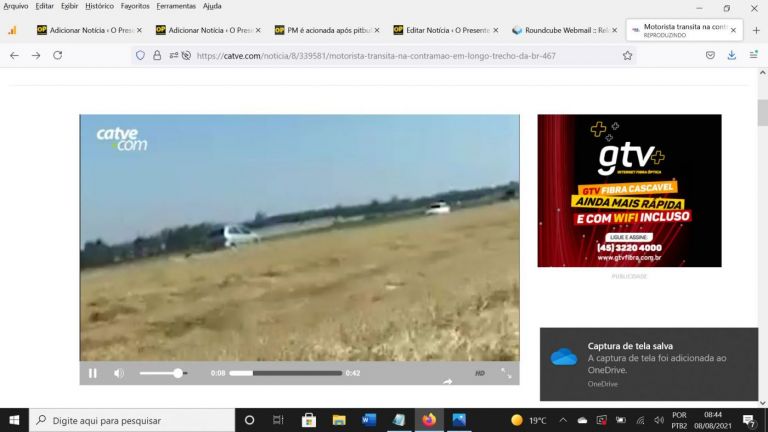Reload the current page
This screenshot has width=768, height=432.
57,55
